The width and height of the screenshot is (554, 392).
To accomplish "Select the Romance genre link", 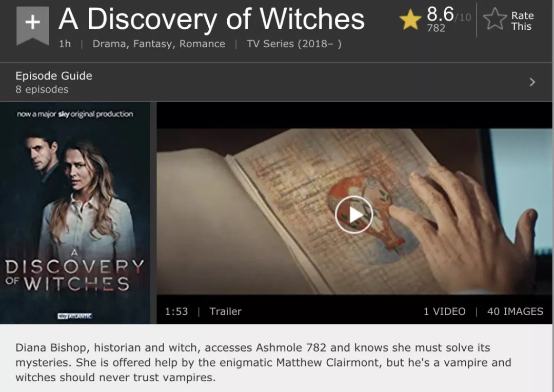I will tap(202, 44).
